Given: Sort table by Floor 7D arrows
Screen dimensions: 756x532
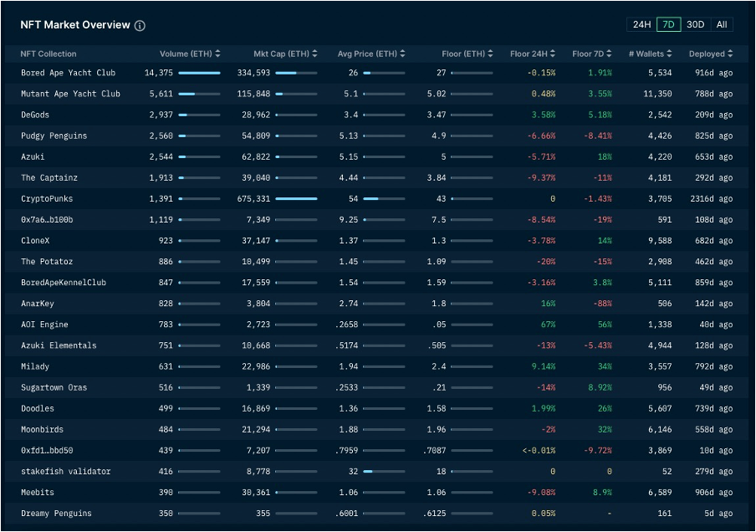Looking at the screenshot, I should pos(610,54).
